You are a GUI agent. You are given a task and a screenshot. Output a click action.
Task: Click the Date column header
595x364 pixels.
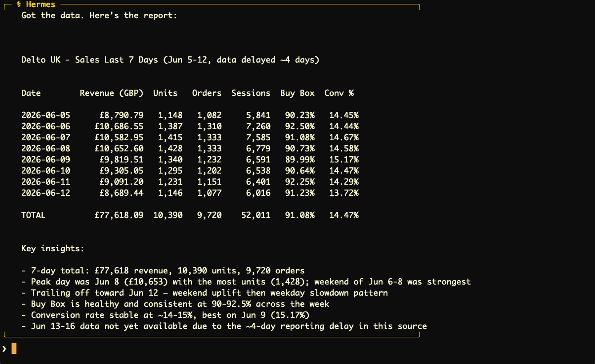pos(31,93)
